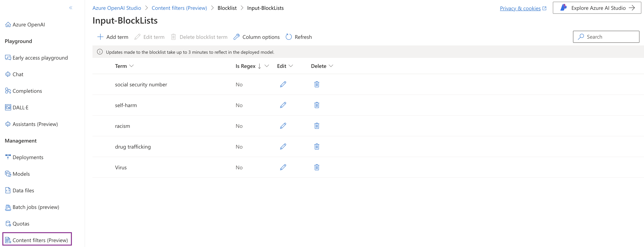Image resolution: width=644 pixels, height=247 pixels.
Task: Navigate to Azure OpenAI Studio breadcrumb
Action: click(x=117, y=8)
